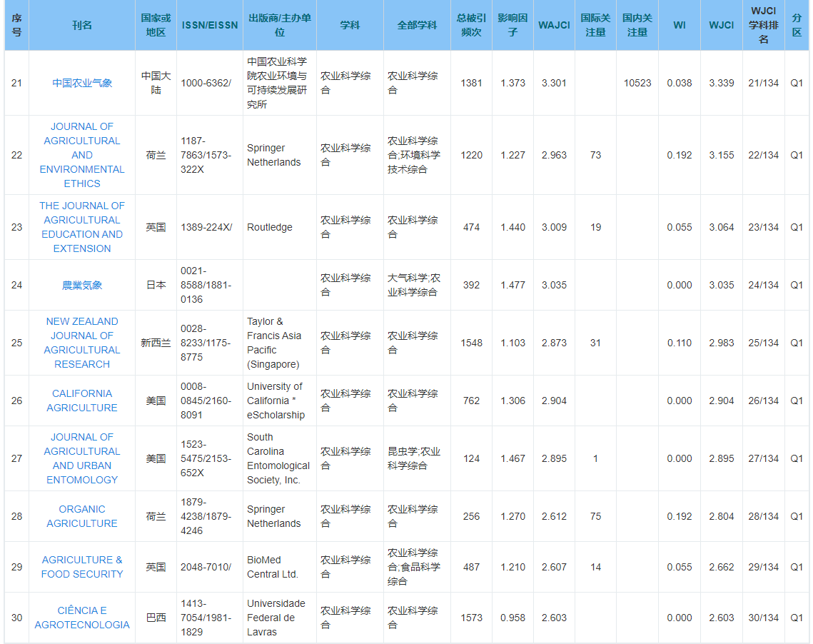Select publisher South Carolina Entomological Society, Inc.
Image resolution: width=813 pixels, height=644 pixels.
pos(278,458)
